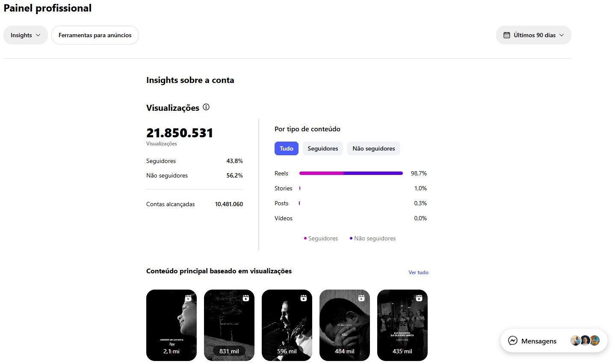Open the Mensagens panel
Image resolution: width=615 pixels, height=364 pixels.
pyautogui.click(x=554, y=341)
